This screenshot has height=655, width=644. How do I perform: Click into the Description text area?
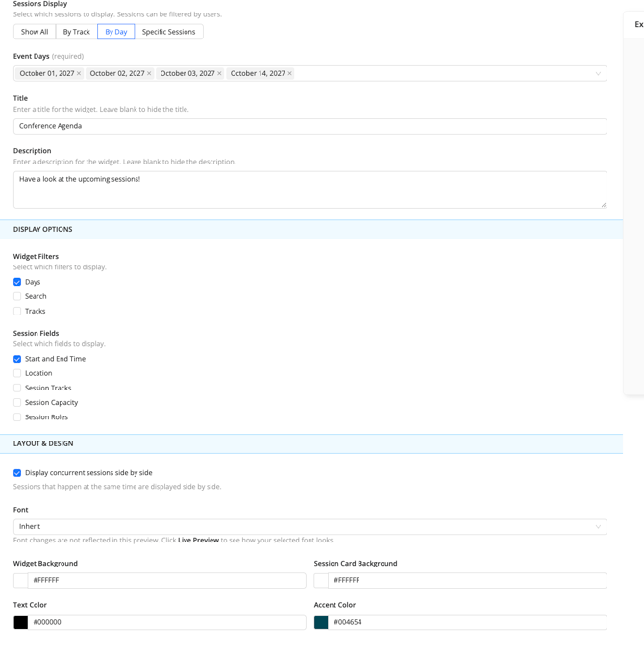click(x=310, y=189)
